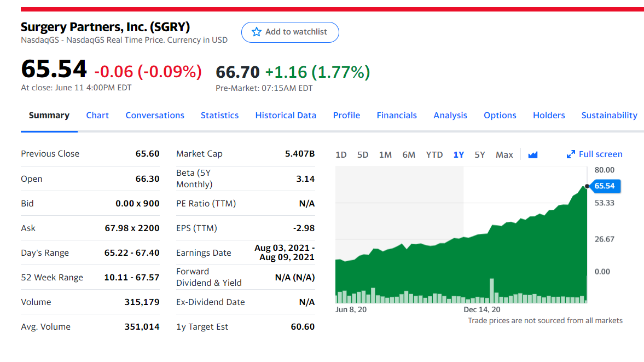Click the Ex-Dividend Date label
Viewport: 644px width, 362px height.
[x=211, y=302]
